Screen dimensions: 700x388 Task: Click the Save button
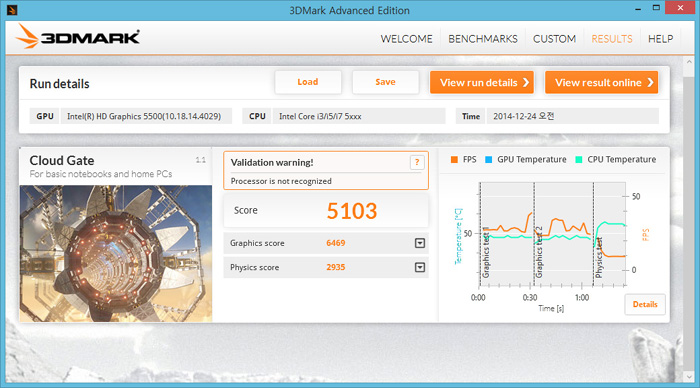(385, 82)
